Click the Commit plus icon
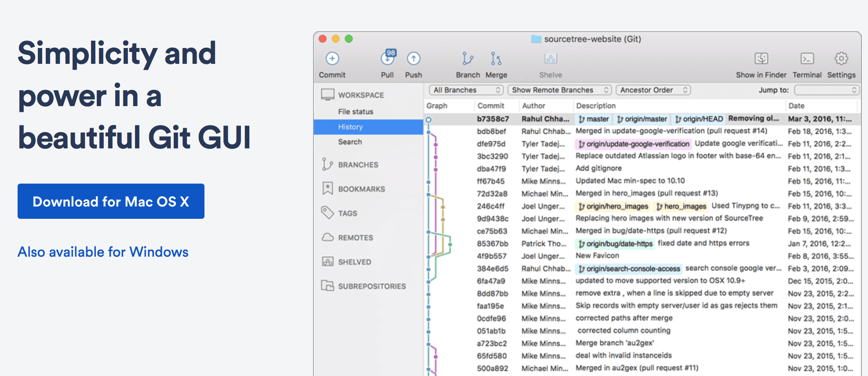Screen dimensions: 868x376 click(x=332, y=58)
